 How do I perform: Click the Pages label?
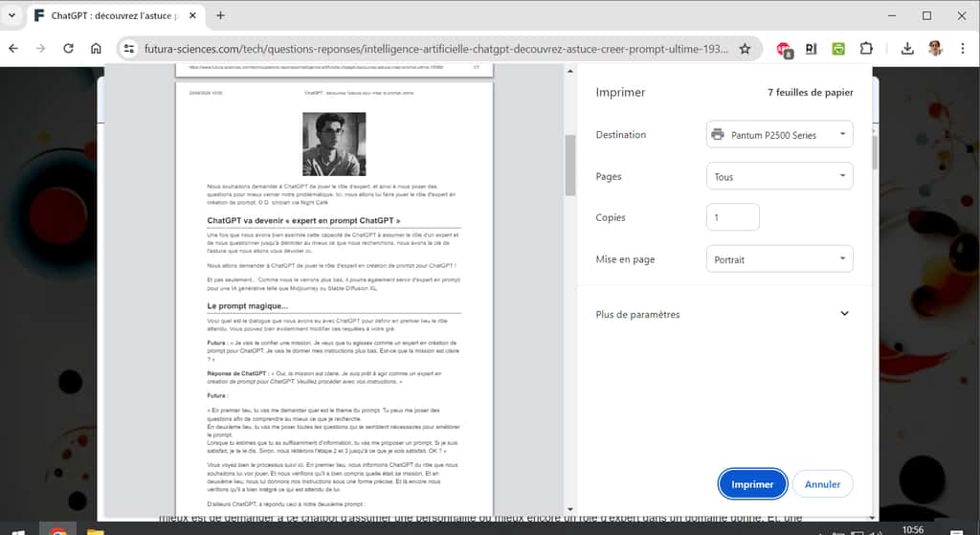click(609, 177)
